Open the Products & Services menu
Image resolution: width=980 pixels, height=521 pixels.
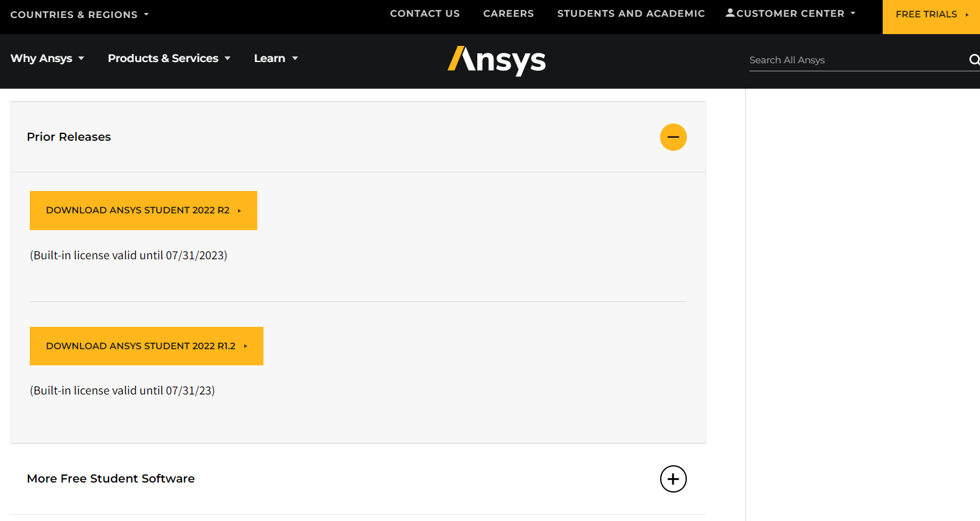tap(169, 58)
